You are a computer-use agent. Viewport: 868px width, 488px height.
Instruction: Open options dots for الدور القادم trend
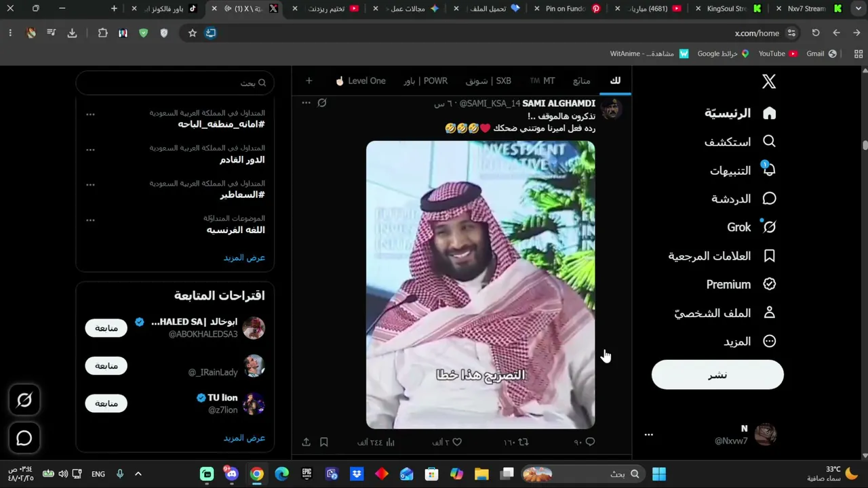[90, 150]
